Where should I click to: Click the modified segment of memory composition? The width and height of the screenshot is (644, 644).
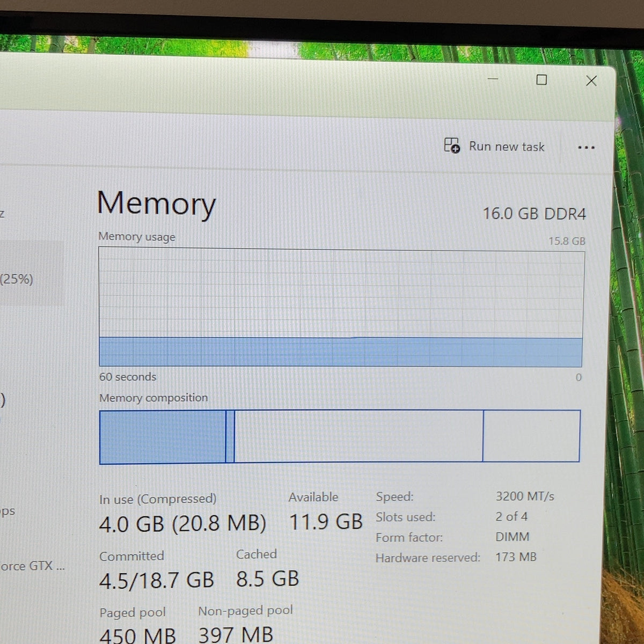click(230, 437)
